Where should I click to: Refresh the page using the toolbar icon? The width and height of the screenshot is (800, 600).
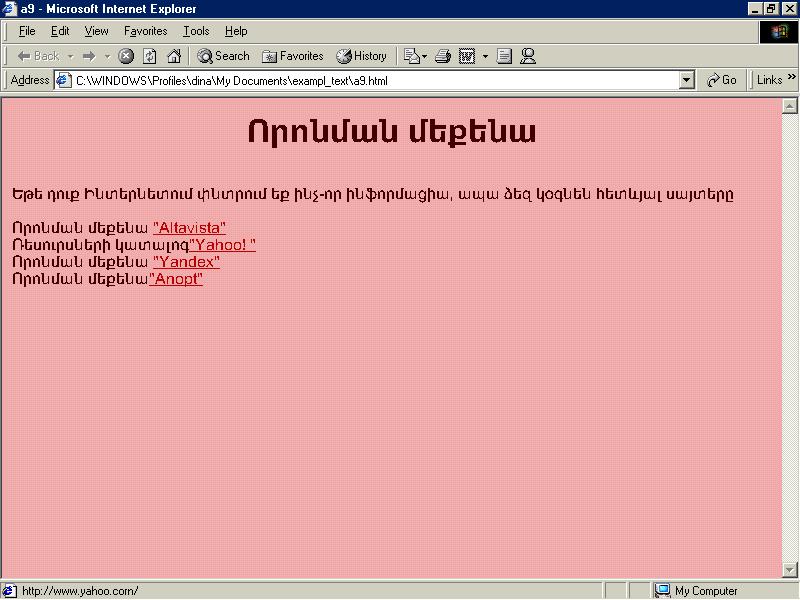click(x=150, y=56)
